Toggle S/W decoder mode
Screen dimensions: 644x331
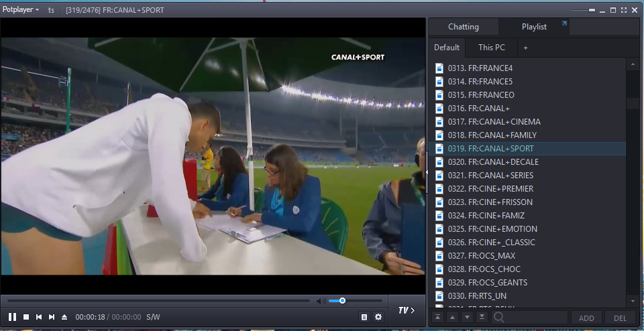click(x=154, y=317)
